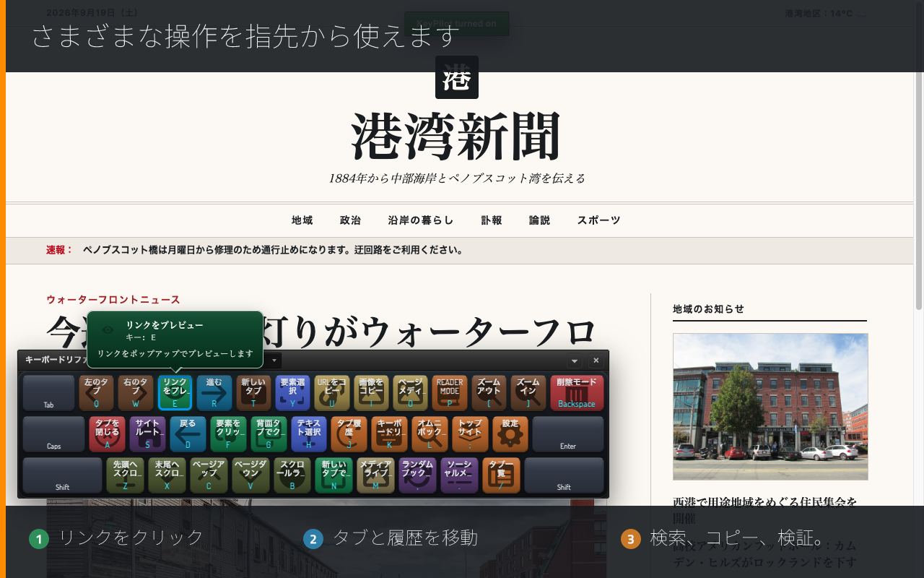This screenshot has width=924, height=578.
Task: Open the 訃報 navigation section
Action: 492,220
